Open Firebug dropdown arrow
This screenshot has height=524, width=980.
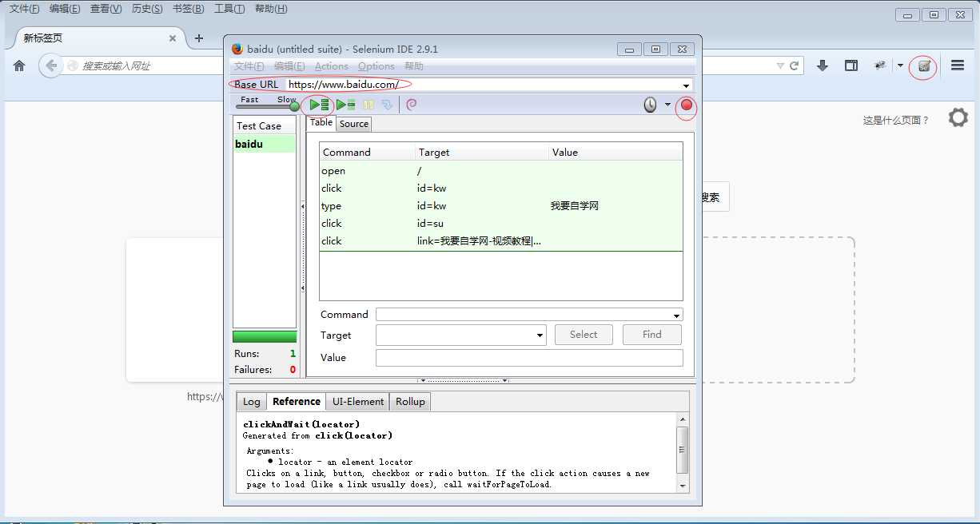coord(900,66)
